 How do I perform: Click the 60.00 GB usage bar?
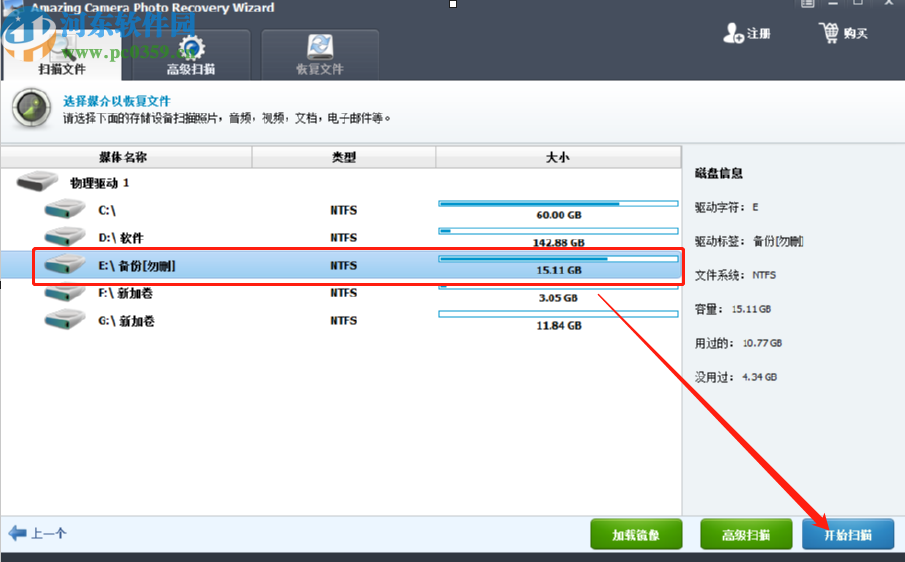pyautogui.click(x=558, y=204)
